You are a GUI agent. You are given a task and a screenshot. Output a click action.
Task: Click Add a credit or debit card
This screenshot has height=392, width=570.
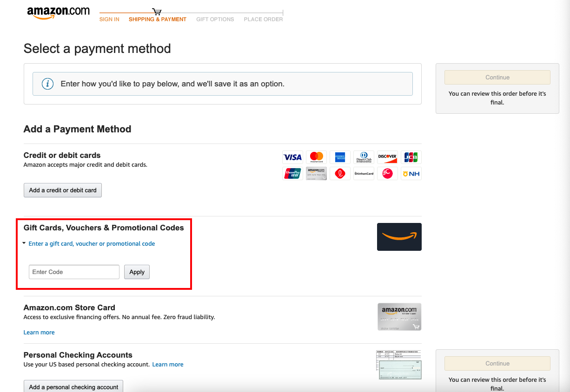[x=62, y=190]
